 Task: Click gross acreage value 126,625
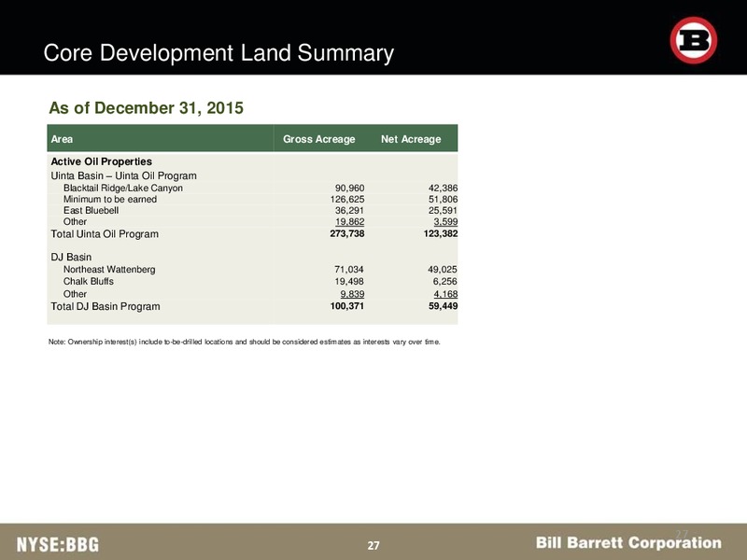pos(347,199)
